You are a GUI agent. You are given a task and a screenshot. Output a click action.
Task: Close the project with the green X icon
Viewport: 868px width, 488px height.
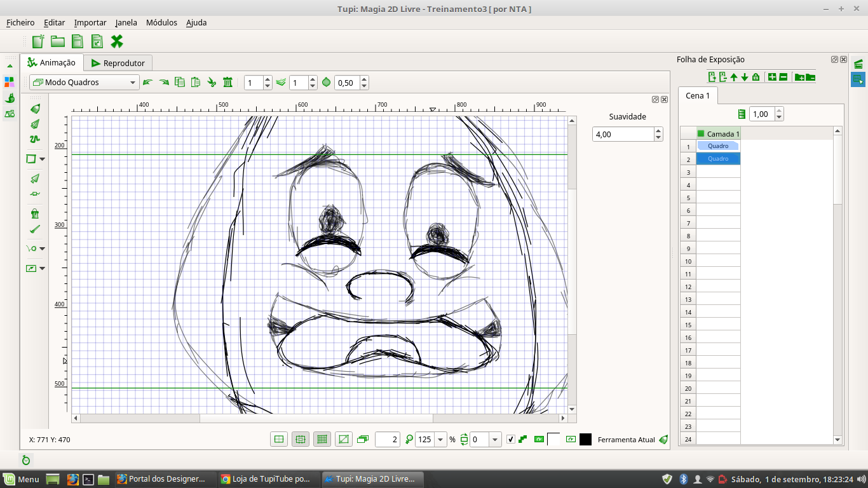[x=117, y=41]
